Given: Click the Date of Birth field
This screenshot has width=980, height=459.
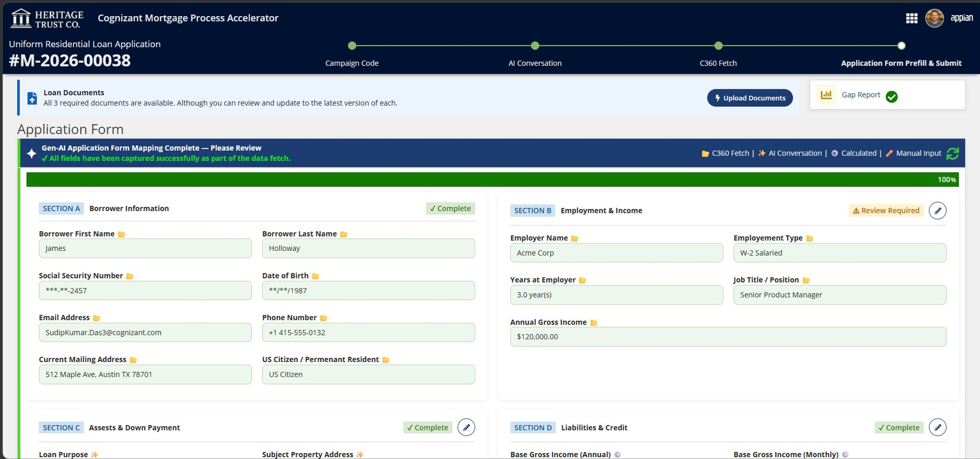Looking at the screenshot, I should pos(368,291).
